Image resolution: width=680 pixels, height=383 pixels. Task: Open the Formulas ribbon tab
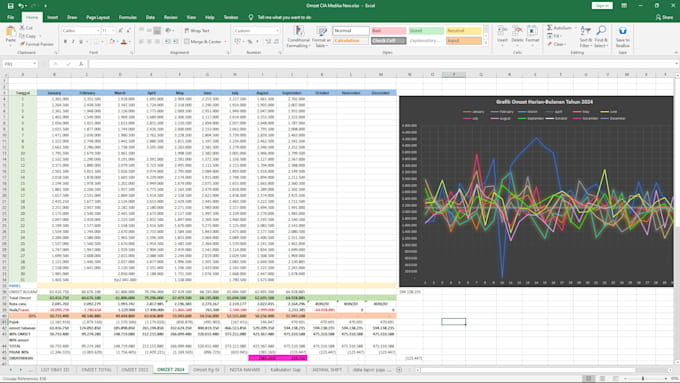pyautogui.click(x=128, y=17)
